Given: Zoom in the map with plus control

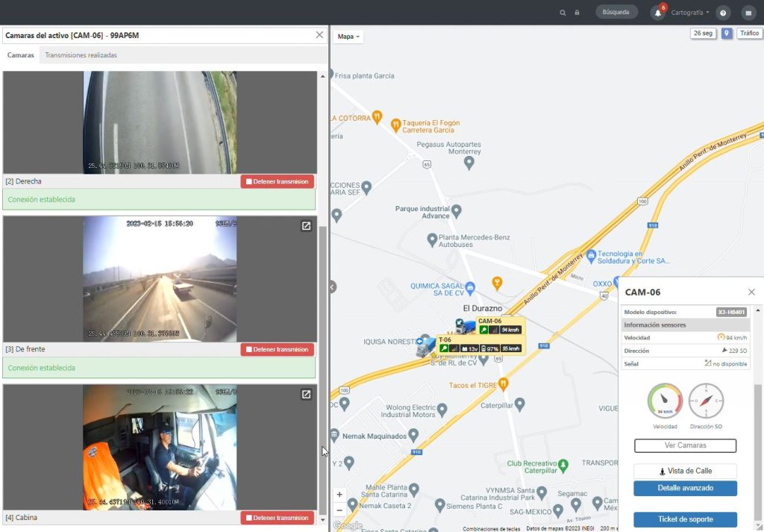Looking at the screenshot, I should point(339,494).
